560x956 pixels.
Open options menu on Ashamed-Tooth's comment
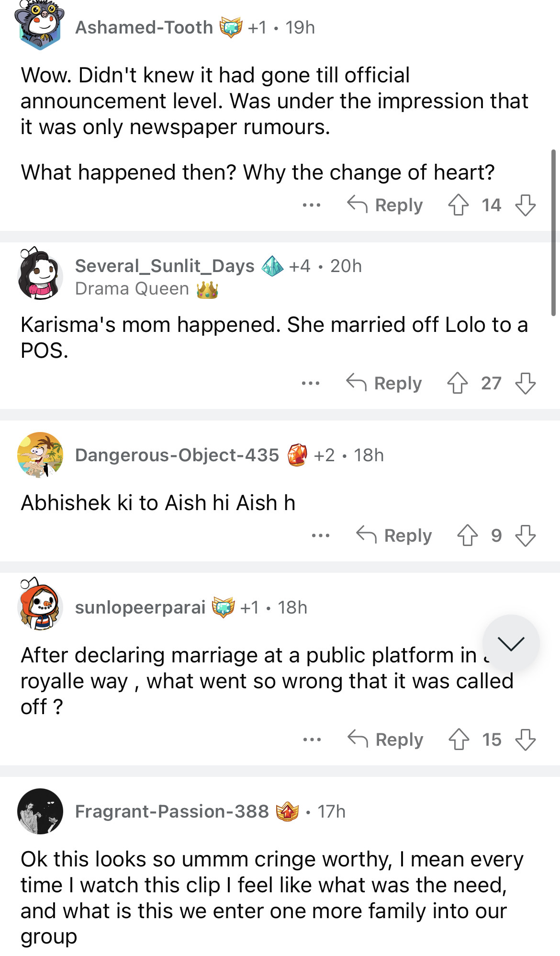click(x=312, y=205)
